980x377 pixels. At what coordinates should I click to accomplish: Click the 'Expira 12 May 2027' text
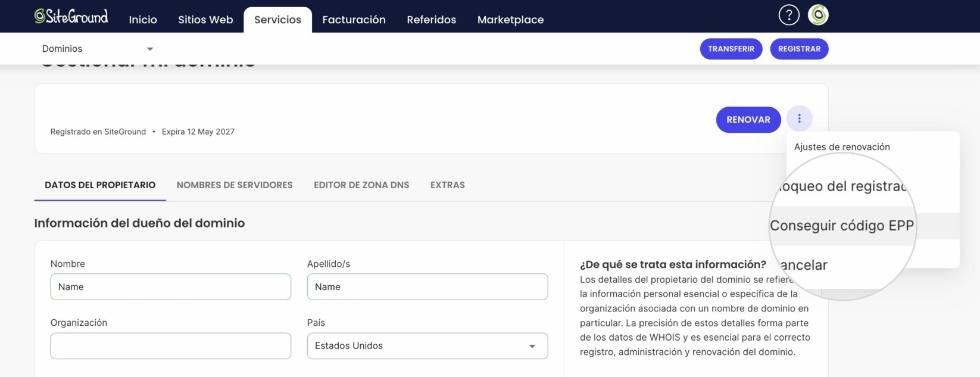point(198,132)
